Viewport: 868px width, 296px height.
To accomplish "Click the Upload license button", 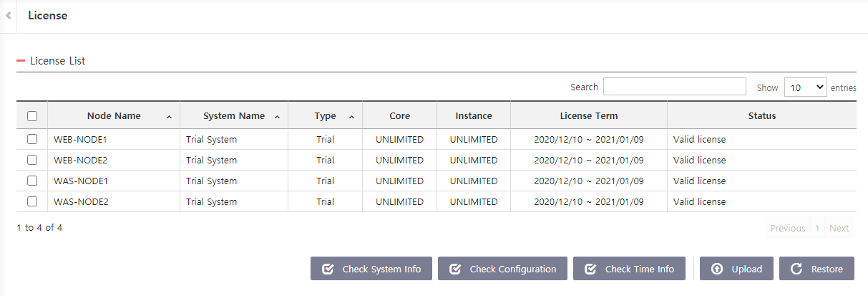I will pyautogui.click(x=736, y=269).
